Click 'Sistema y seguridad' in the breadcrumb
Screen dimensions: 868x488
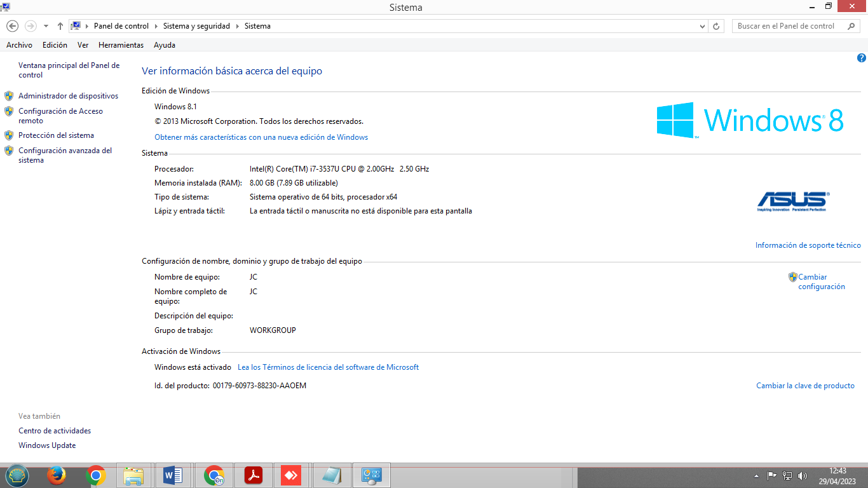coord(197,26)
